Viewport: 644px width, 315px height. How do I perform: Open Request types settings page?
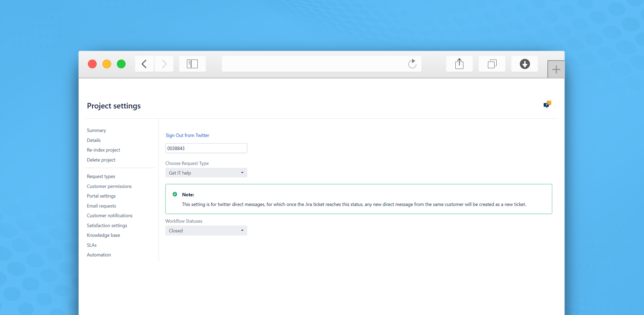coord(101,176)
